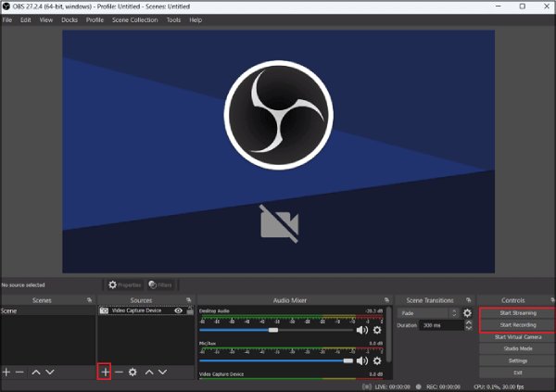This screenshot has width=556, height=392.
Task: Click the Audio Mixer vertical scrollbar
Action: click(389, 335)
